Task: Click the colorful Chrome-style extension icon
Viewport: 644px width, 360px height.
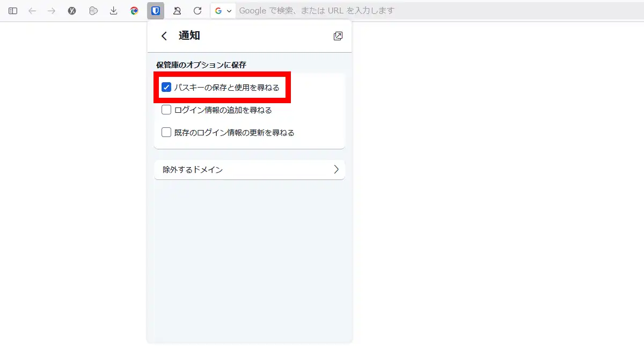Action: click(x=134, y=11)
